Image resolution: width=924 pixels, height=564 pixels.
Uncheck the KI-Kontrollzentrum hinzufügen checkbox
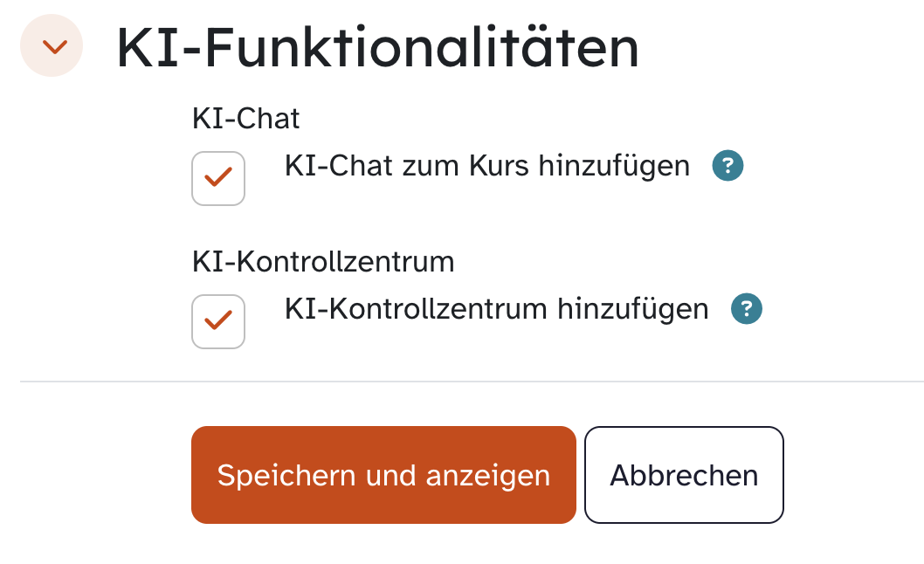217,321
